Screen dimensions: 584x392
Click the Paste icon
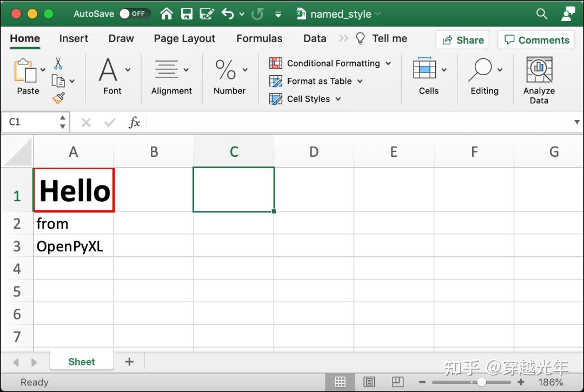coord(24,70)
